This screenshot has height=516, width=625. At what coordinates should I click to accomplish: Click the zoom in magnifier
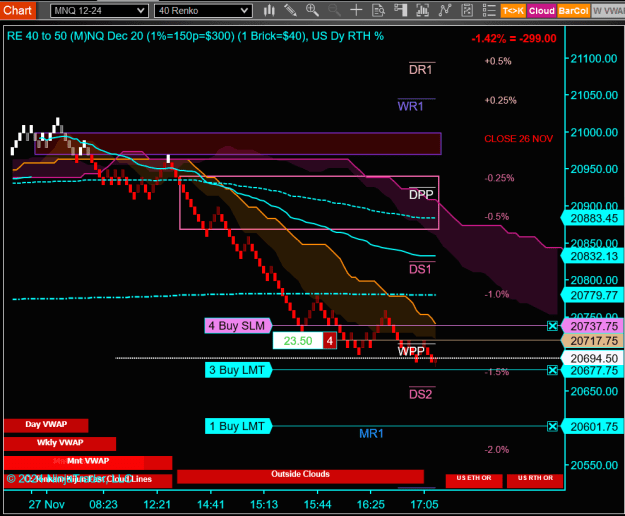tap(312, 10)
